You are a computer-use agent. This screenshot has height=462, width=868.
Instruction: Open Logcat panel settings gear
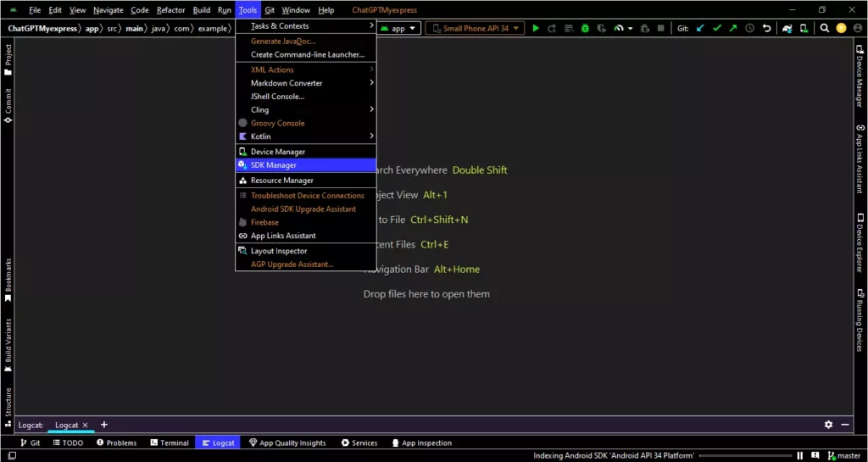point(828,425)
